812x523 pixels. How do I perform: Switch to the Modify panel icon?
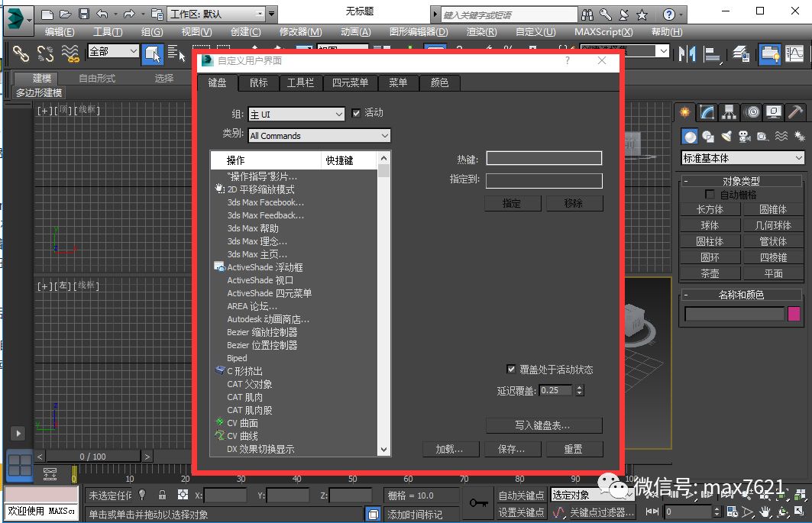(x=707, y=111)
